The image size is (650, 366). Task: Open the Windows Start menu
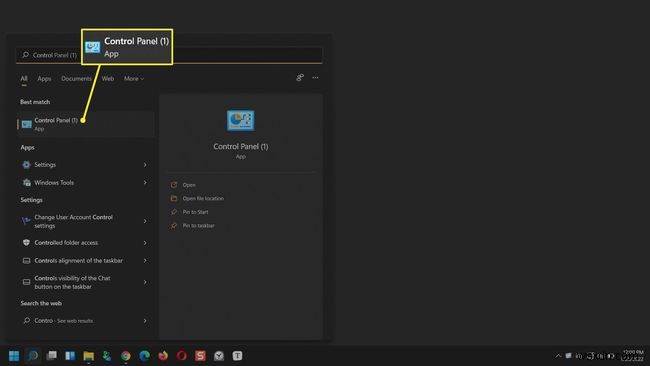click(x=14, y=356)
